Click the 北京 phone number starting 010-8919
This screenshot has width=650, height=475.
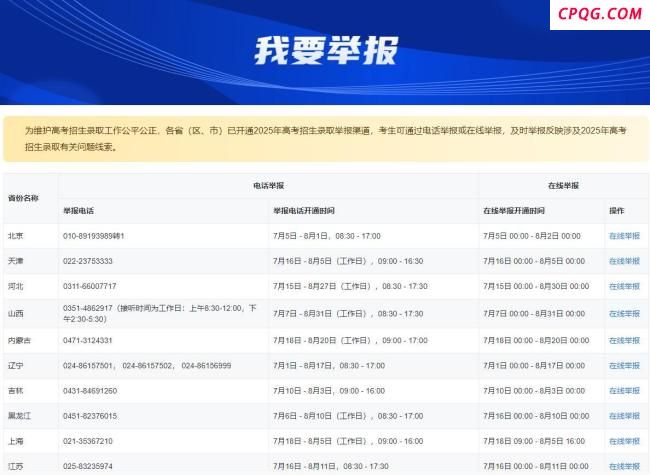pyautogui.click(x=94, y=236)
